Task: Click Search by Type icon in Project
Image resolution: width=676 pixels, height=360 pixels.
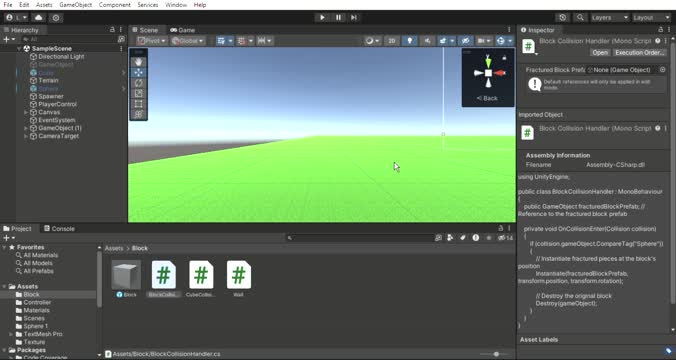Action: 450,238
